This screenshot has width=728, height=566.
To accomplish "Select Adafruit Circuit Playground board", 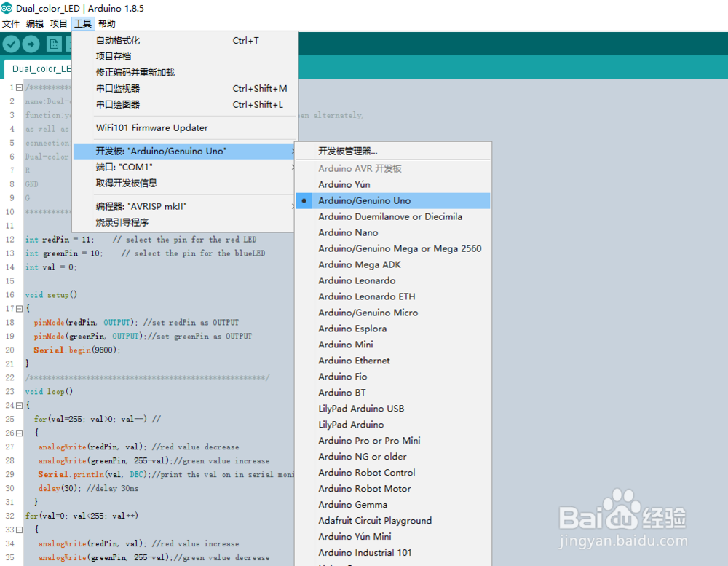I will (393, 520).
